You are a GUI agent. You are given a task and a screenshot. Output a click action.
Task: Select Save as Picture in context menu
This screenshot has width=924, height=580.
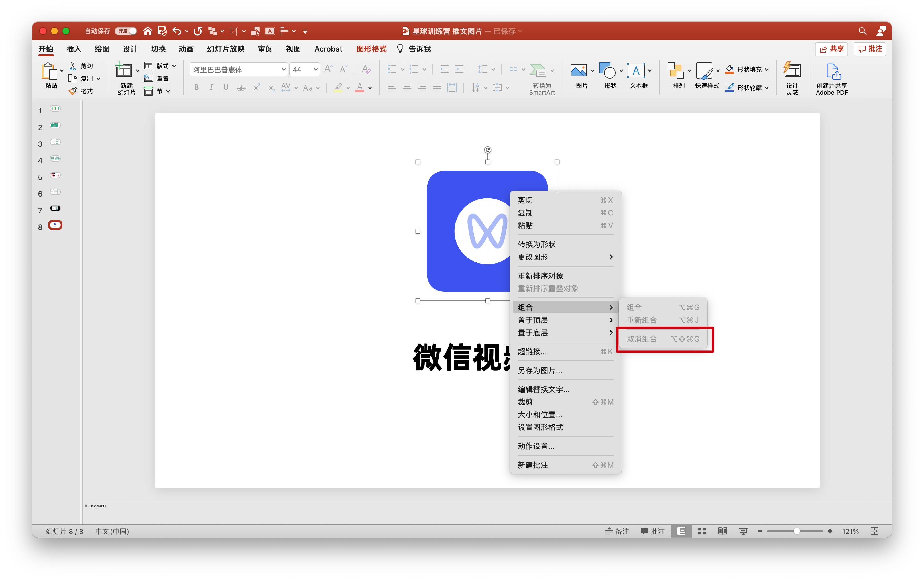(540, 370)
